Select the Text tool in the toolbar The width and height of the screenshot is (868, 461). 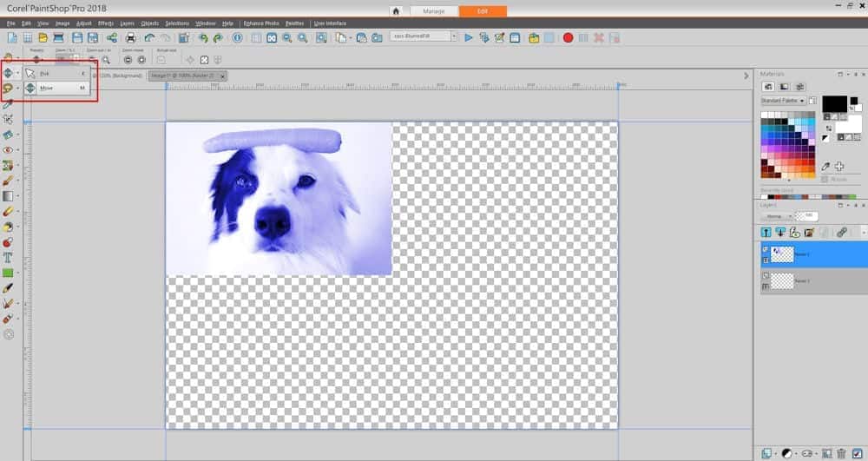(x=8, y=257)
